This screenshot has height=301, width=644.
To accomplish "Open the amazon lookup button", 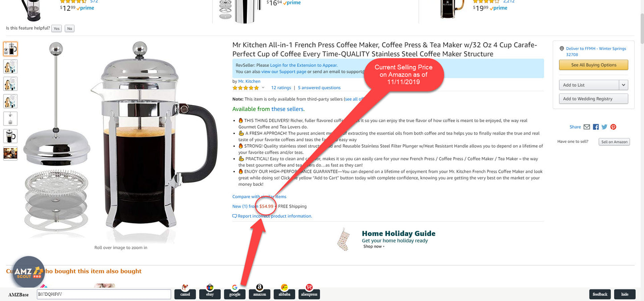I will [x=259, y=292].
